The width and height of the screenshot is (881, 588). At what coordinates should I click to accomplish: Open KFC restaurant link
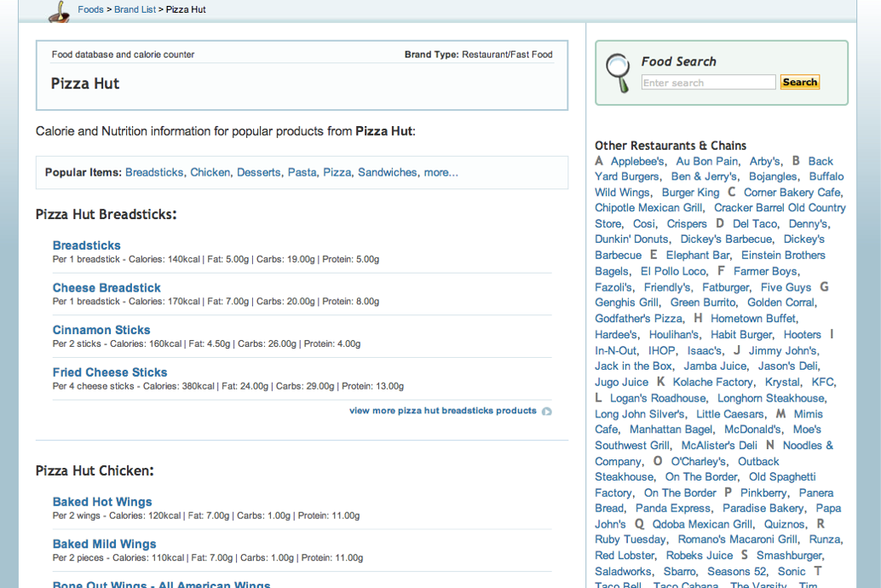tap(822, 383)
